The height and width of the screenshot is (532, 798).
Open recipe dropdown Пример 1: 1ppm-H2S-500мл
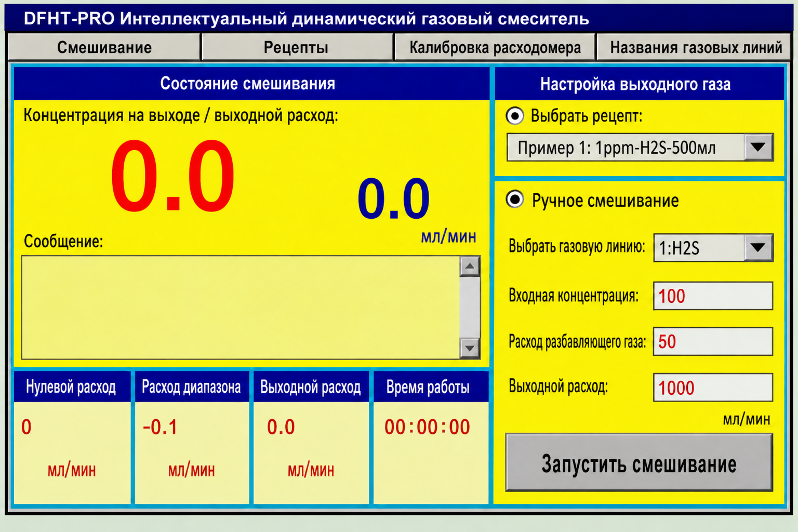pyautogui.click(x=640, y=148)
